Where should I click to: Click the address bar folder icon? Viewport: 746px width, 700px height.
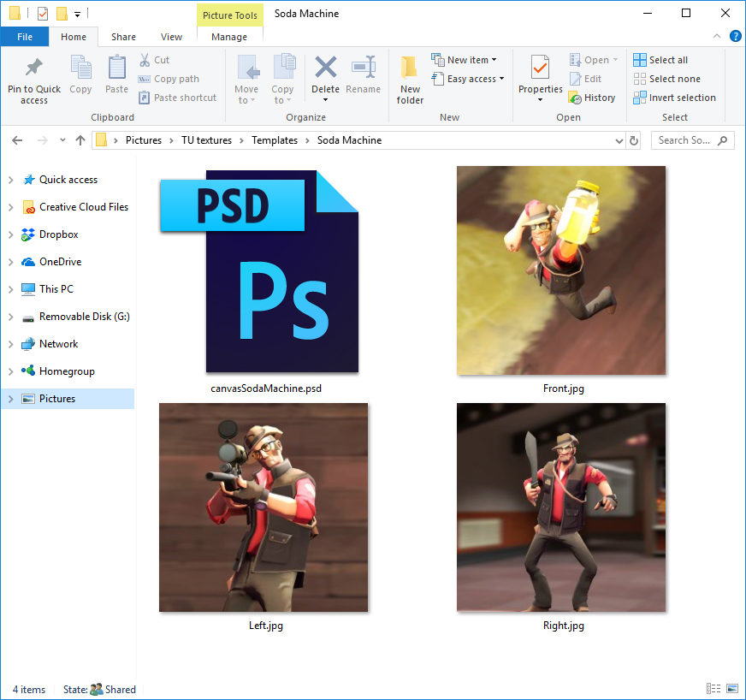click(x=101, y=139)
